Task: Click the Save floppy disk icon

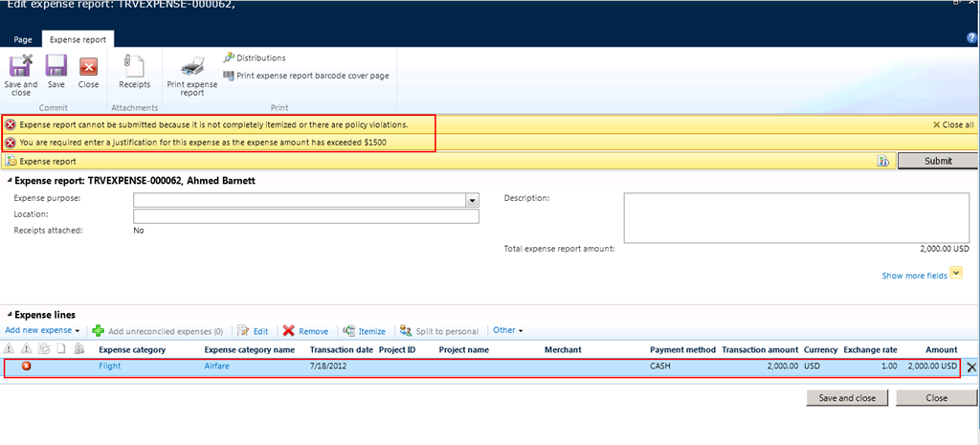Action: [56, 69]
